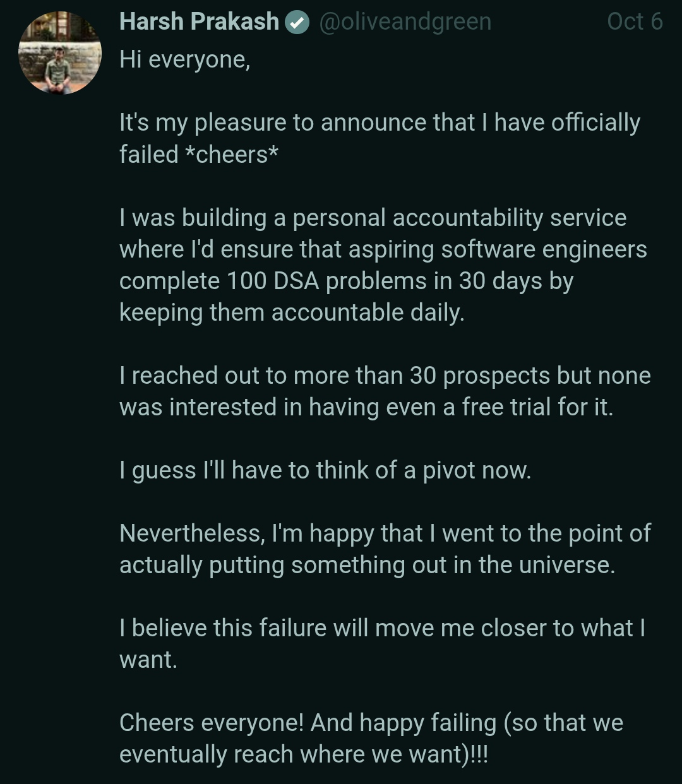The height and width of the screenshot is (784, 682).
Task: Click the Oct 6 post date
Action: [x=634, y=22]
